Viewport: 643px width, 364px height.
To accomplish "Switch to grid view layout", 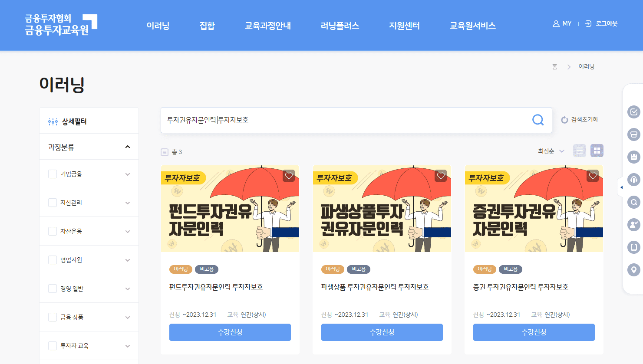I will (x=597, y=151).
